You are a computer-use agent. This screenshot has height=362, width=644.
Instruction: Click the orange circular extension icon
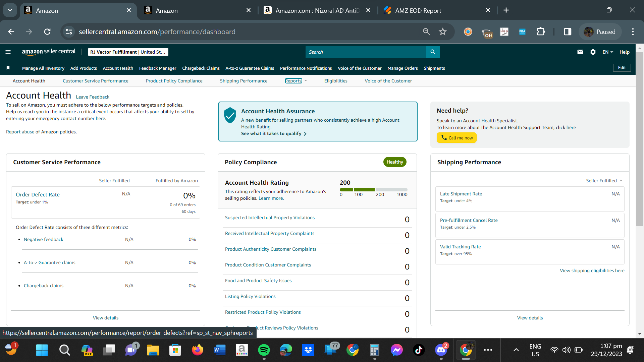468,32
